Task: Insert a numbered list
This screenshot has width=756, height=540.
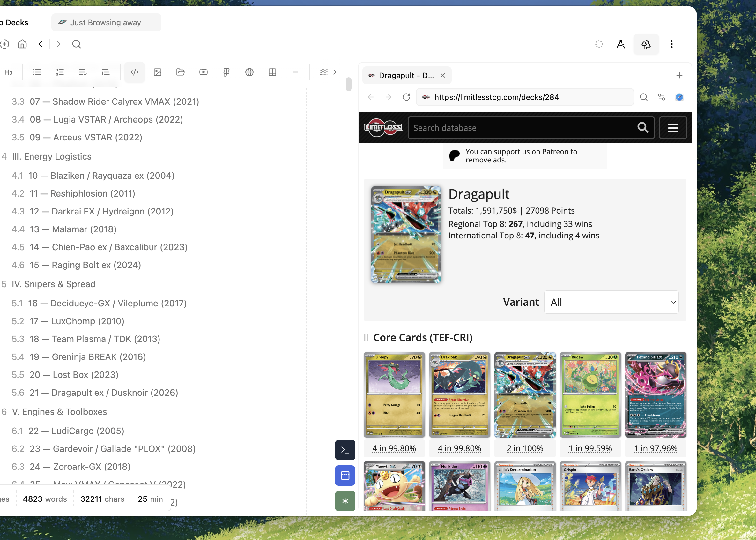Action: coord(60,72)
